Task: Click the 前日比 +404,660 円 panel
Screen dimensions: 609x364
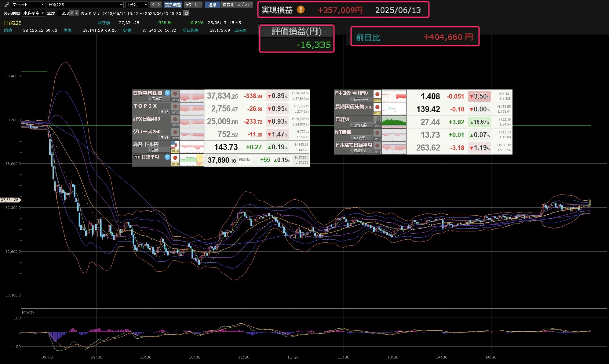Action: 415,37
